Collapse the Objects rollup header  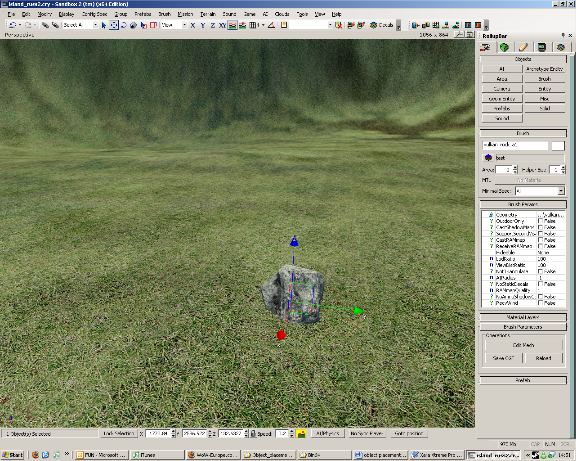(523, 59)
